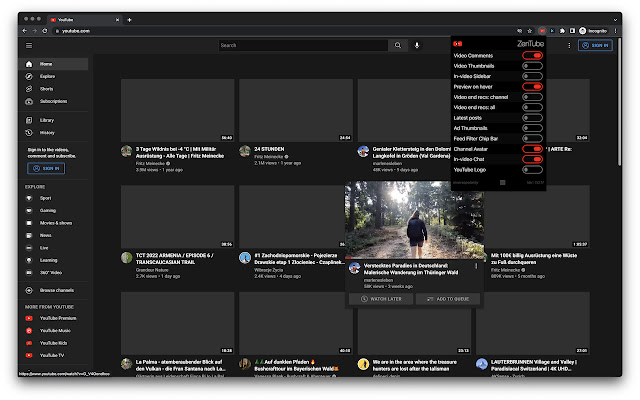Image resolution: width=640 pixels, height=400 pixels.
Task: Click the page vertical scrollbar
Action: point(619,102)
